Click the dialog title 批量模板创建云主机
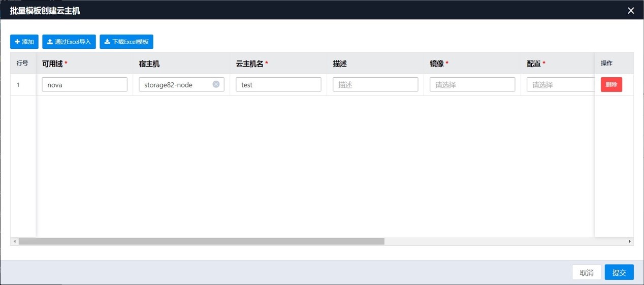Screen dimensions: 644x285 click(x=45, y=11)
